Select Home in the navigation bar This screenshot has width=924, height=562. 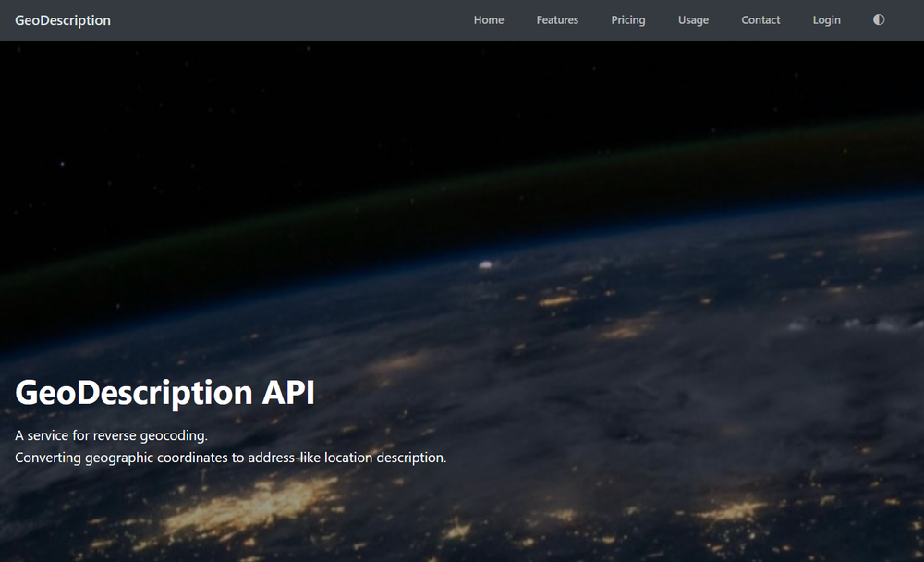pyautogui.click(x=489, y=19)
